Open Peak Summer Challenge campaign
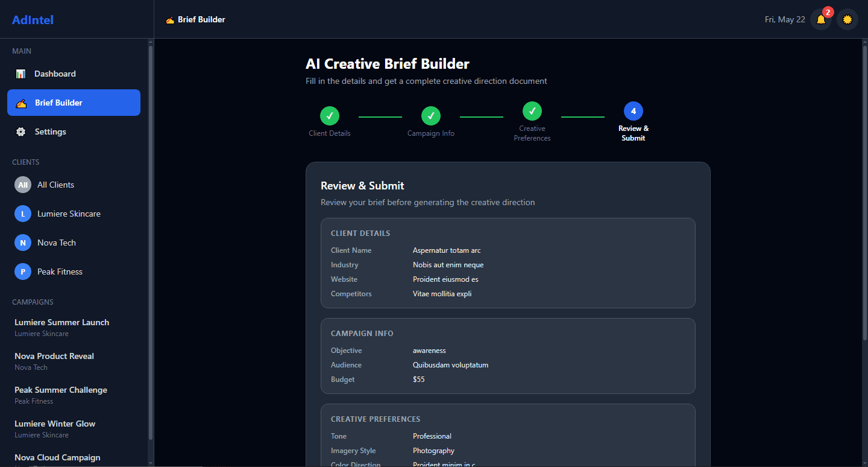868x467 pixels. click(74, 395)
